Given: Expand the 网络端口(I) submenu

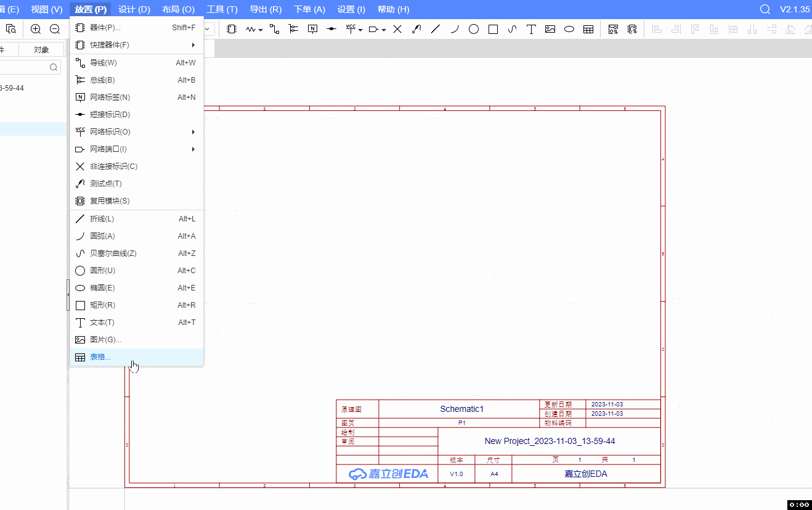Looking at the screenshot, I should coord(137,149).
